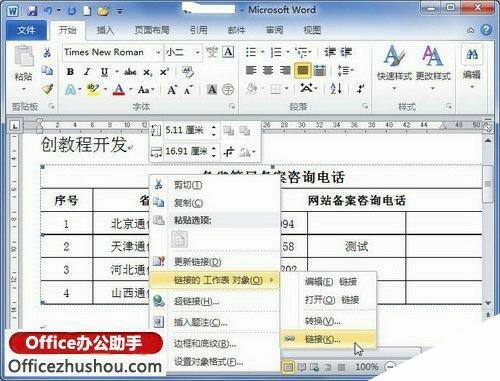Open phonetic guide icon beside font size
The width and height of the screenshot is (500, 381).
point(212,52)
